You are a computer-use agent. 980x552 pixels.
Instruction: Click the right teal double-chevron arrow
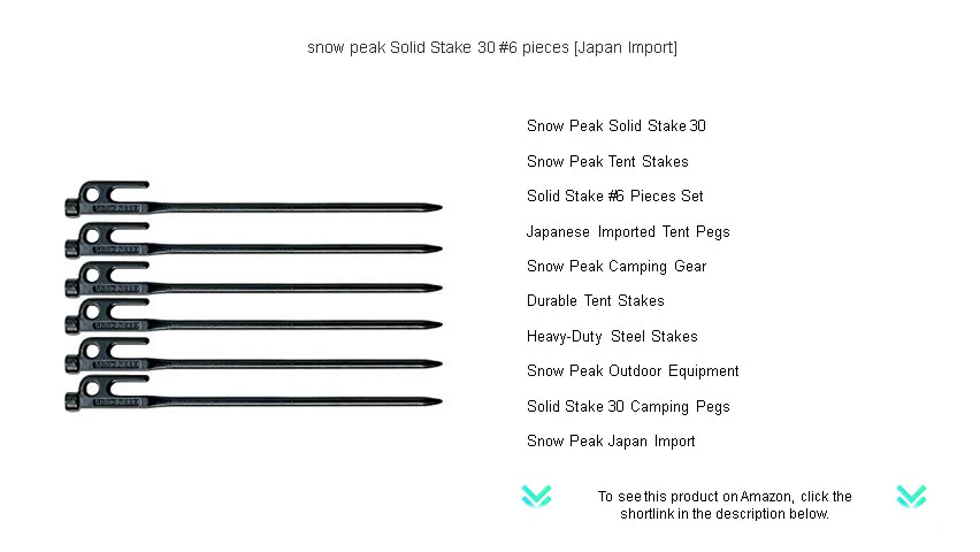click(x=911, y=496)
